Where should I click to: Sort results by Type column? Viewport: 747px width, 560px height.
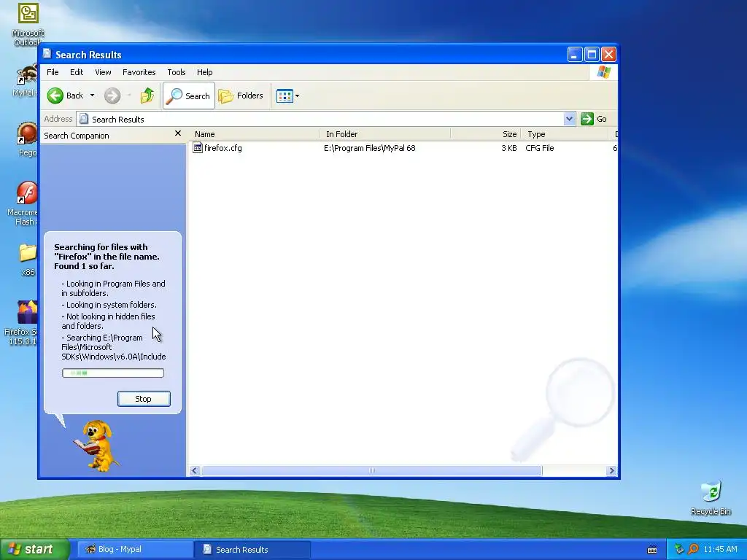point(565,134)
